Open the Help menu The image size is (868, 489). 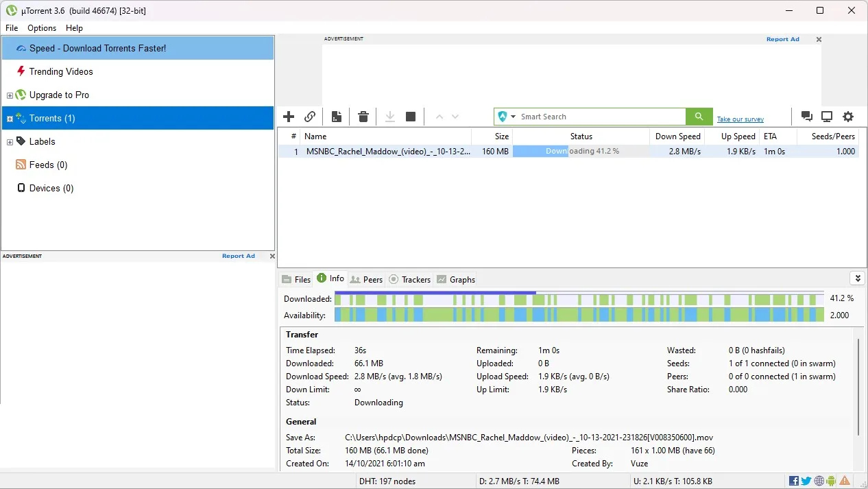pos(74,28)
